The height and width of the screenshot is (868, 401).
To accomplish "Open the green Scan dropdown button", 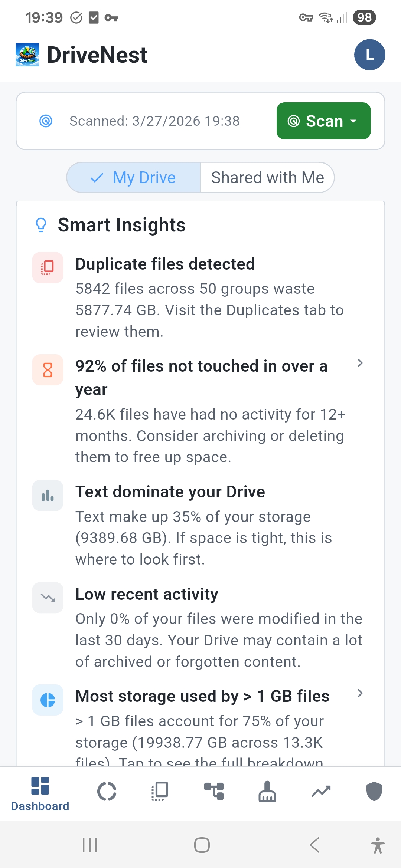I will [x=323, y=121].
